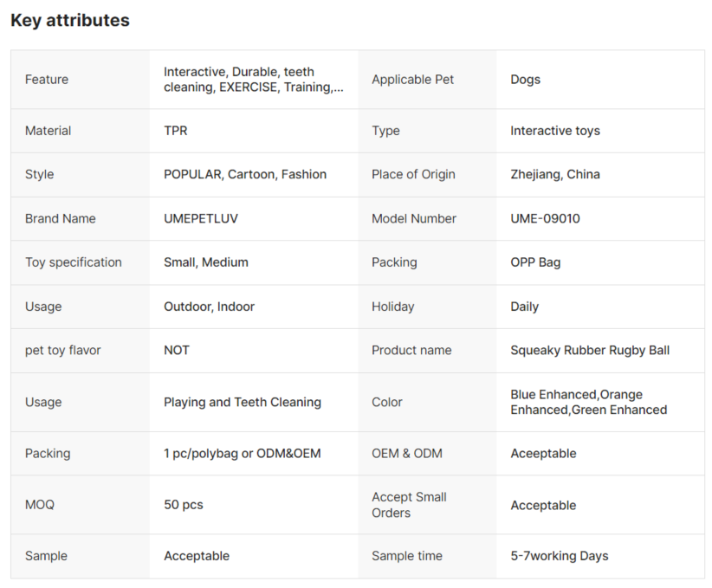This screenshot has height=588, width=712.
Task: Click the Squeaky Rubber Rugby Ball name
Action: click(x=590, y=350)
